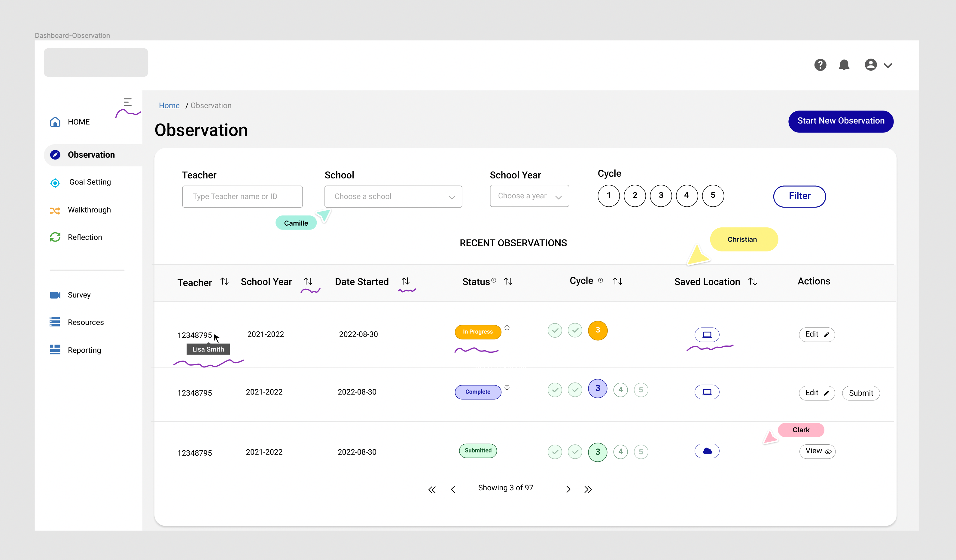Open the user account menu chevron
956x560 pixels.
tap(888, 65)
